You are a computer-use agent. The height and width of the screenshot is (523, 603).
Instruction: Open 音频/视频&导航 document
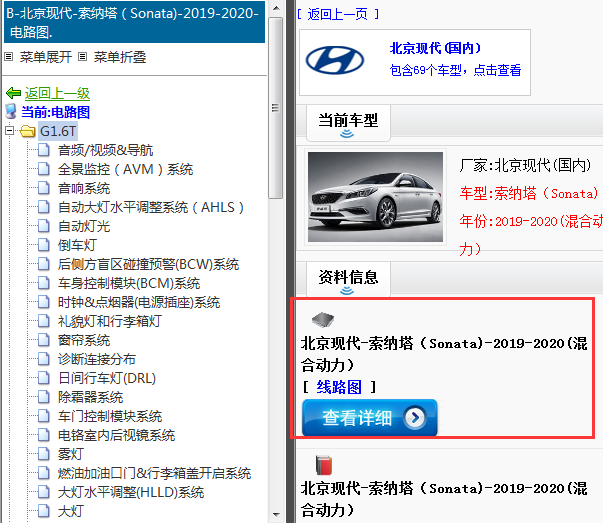point(105,150)
